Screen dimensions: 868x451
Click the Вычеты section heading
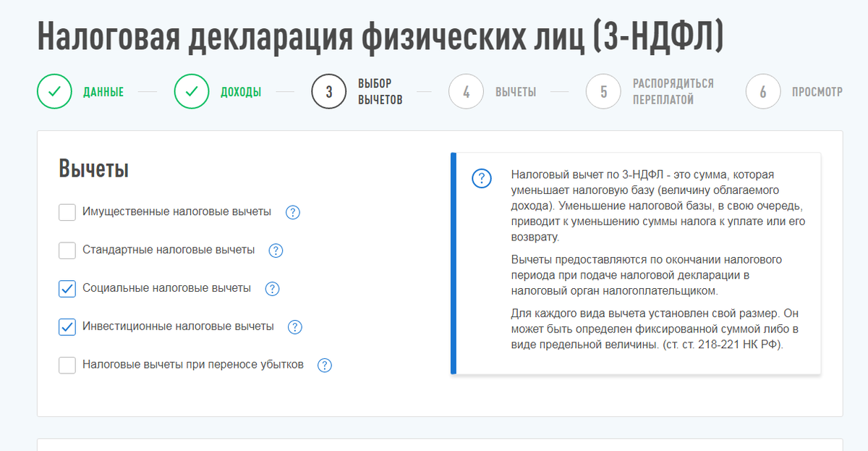point(94,169)
